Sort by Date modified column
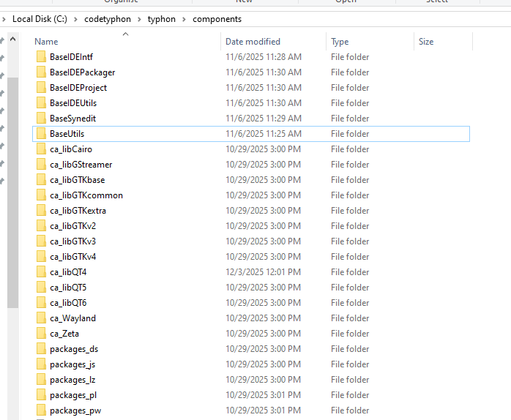 pyautogui.click(x=253, y=42)
